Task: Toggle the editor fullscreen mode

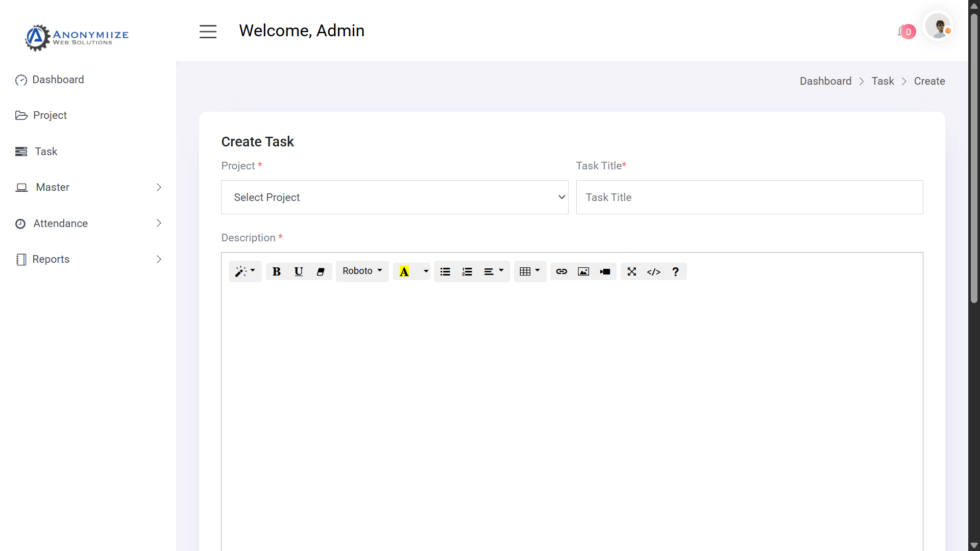Action: click(x=632, y=271)
